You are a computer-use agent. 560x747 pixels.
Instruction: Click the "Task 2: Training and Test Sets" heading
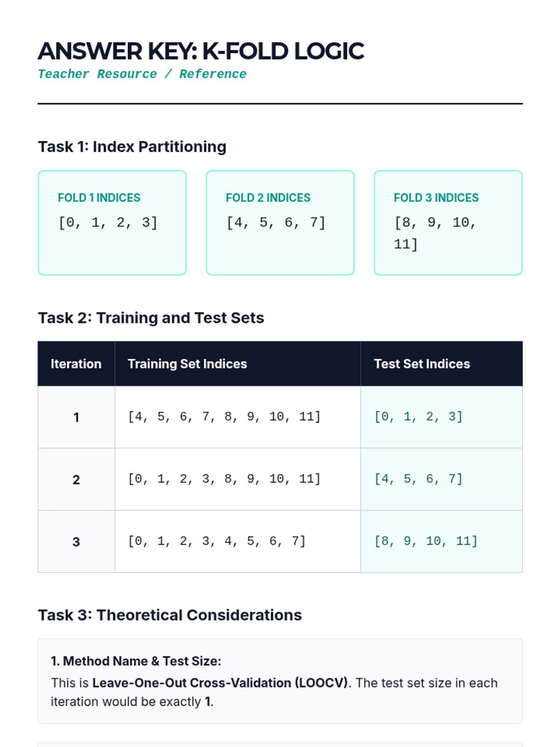[x=151, y=318]
